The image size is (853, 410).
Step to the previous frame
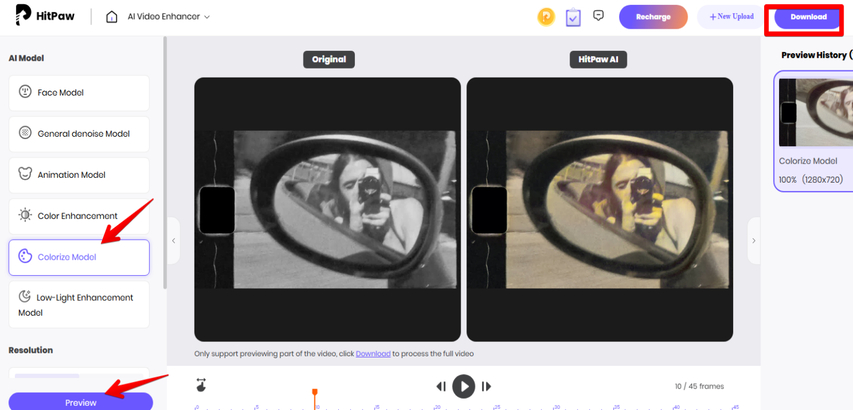[x=441, y=386]
